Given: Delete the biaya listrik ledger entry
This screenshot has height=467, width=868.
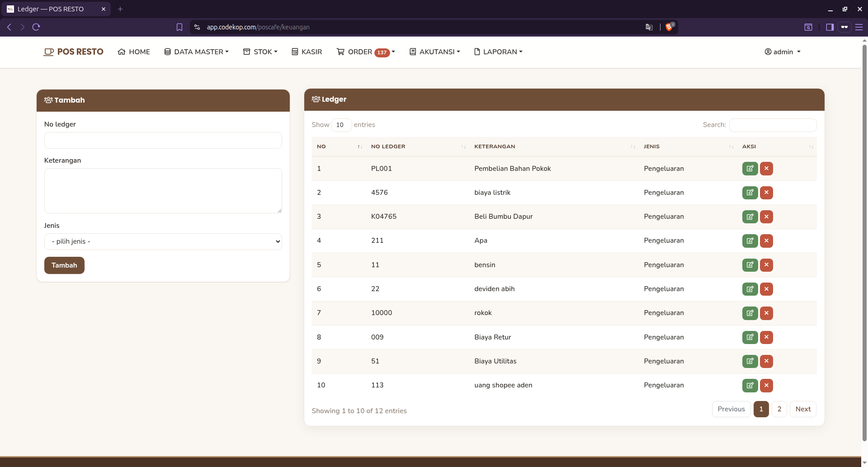Looking at the screenshot, I should pyautogui.click(x=766, y=193).
